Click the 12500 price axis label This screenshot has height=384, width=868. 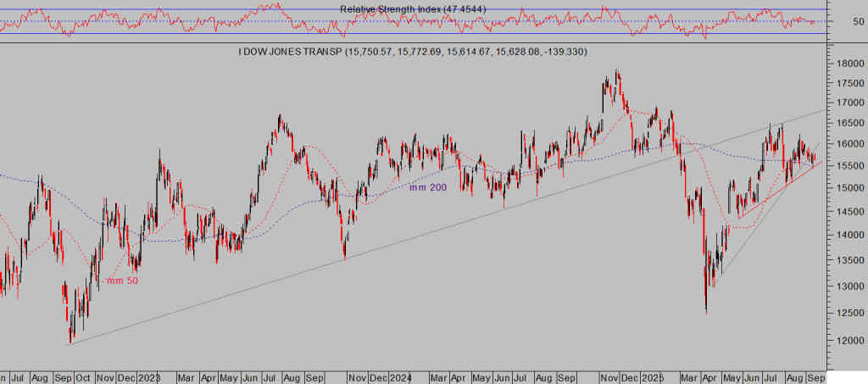(x=851, y=314)
